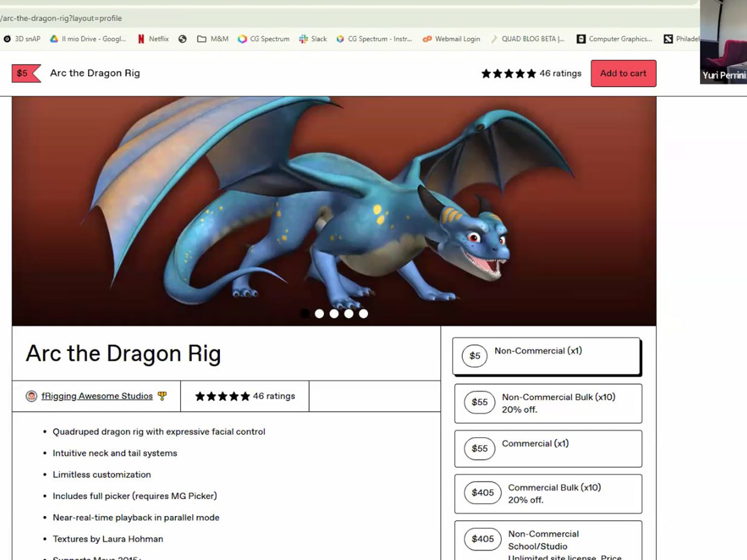Open the Slack bookmark
The height and width of the screenshot is (560, 747).
(313, 39)
